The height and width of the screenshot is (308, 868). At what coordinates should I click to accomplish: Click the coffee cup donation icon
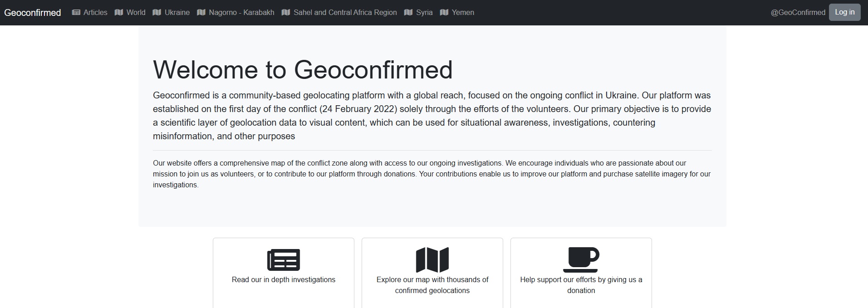[x=581, y=260]
